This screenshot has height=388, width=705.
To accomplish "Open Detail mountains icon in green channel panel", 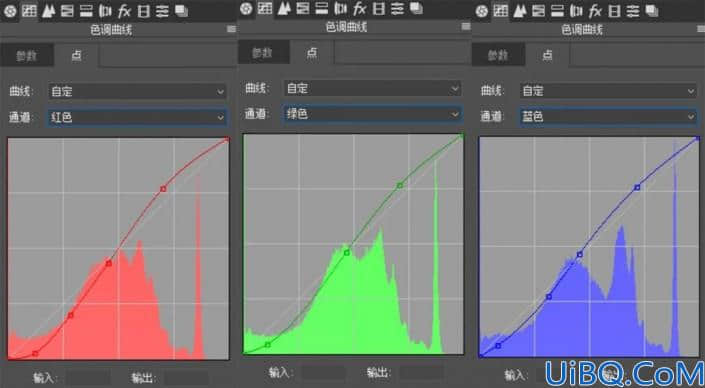I will [x=284, y=9].
